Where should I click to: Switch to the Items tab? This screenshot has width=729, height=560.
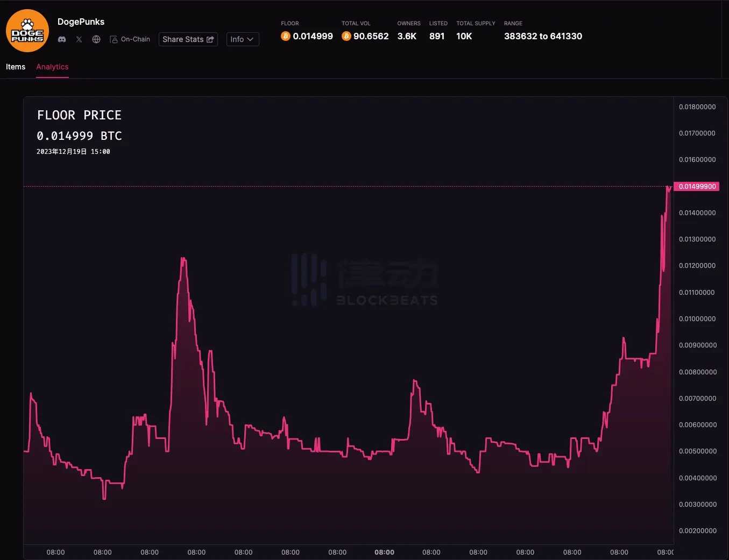click(x=16, y=67)
